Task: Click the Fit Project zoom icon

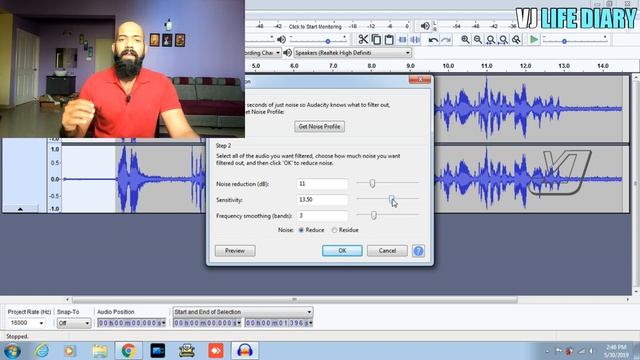Action: pyautogui.click(x=504, y=40)
